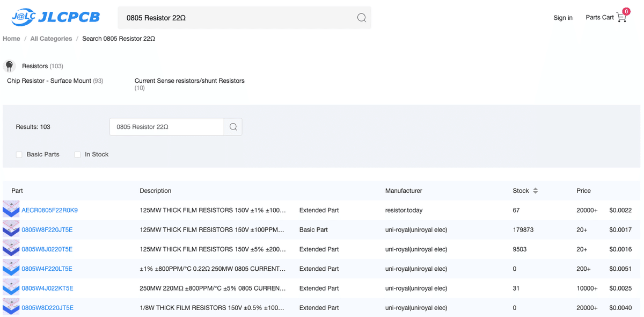Go to Home breadcrumb
This screenshot has height=317, width=644.
pos(11,39)
